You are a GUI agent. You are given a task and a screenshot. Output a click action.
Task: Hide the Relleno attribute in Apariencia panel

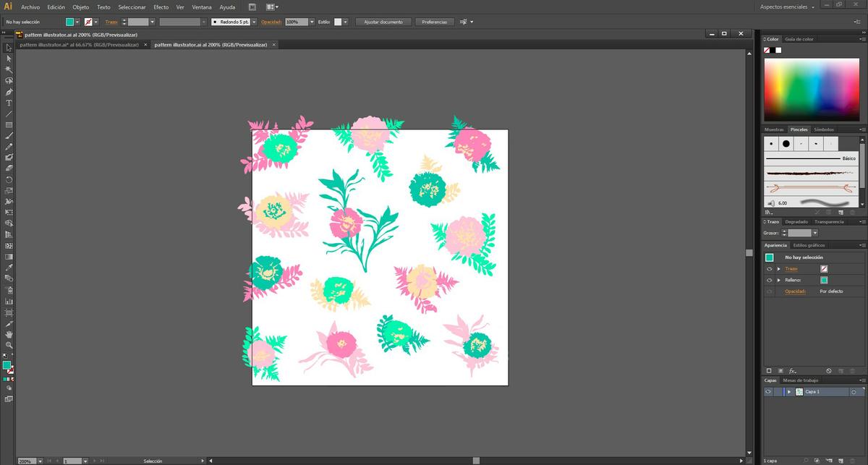coord(769,280)
